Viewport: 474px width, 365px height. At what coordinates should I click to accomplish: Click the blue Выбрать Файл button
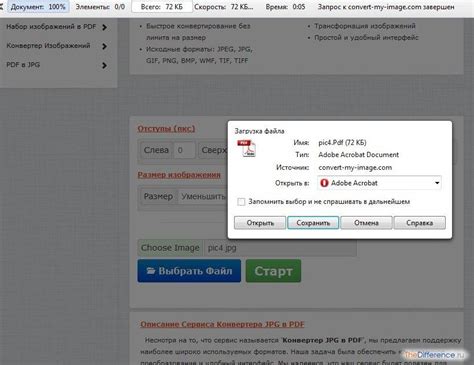(189, 271)
